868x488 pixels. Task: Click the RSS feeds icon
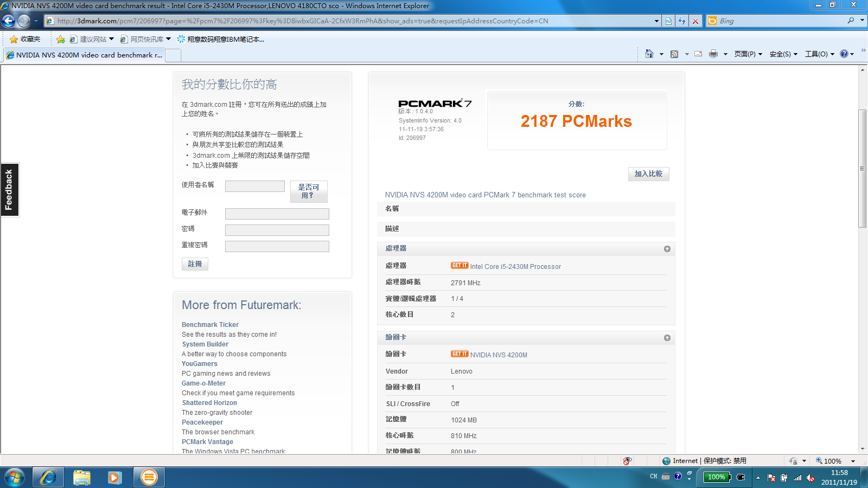click(674, 54)
